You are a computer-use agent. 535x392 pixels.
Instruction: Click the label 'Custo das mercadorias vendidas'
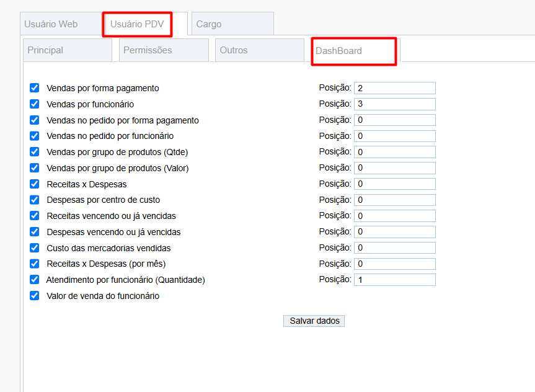coord(108,248)
